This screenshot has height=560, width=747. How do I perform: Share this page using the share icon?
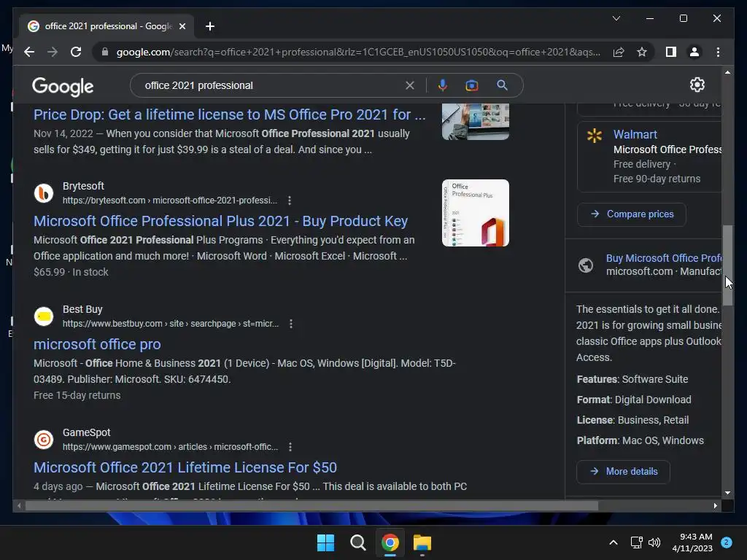(619, 52)
